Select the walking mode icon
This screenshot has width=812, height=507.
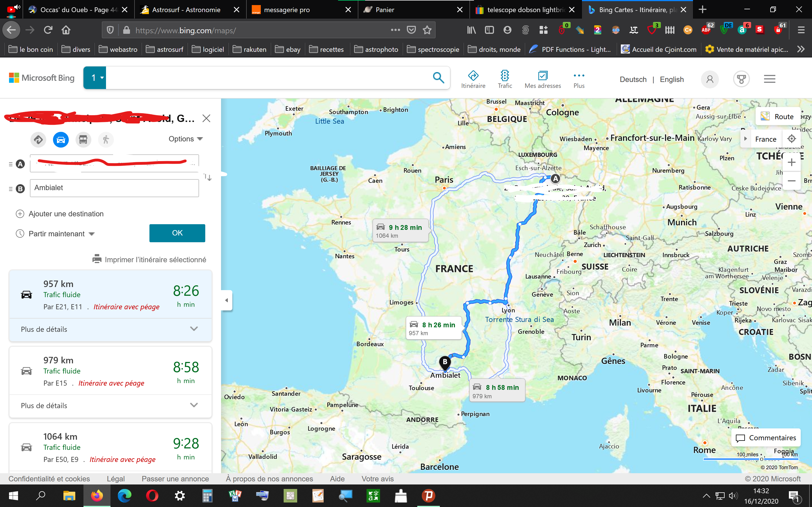pos(106,139)
